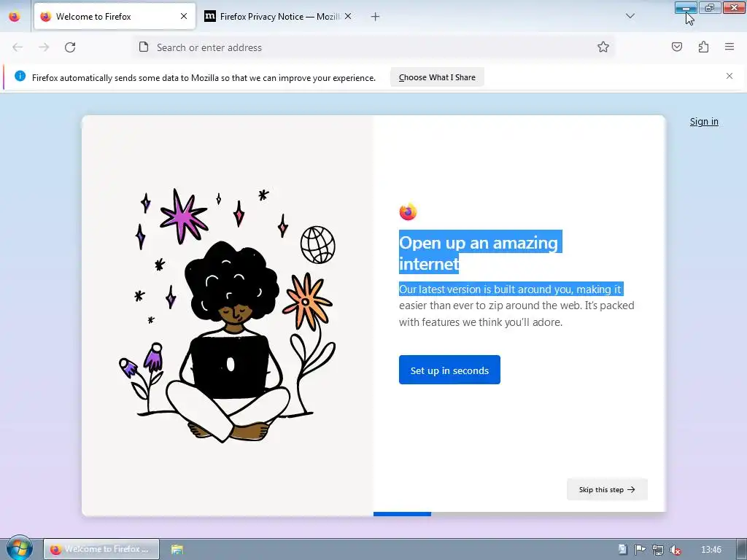Click Choose What I Share button
This screenshot has height=560, width=747.
(x=437, y=77)
